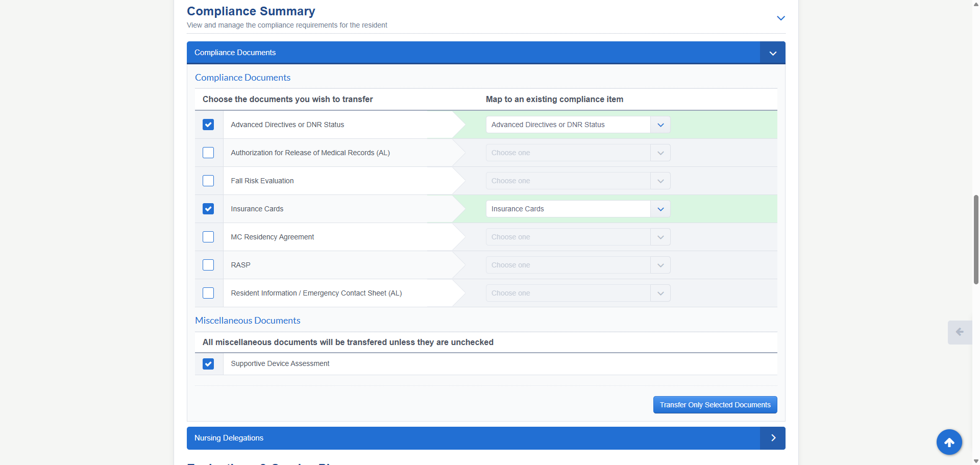Click the 'MC Residency Agreement' row label
This screenshot has width=980, height=465.
click(x=272, y=237)
